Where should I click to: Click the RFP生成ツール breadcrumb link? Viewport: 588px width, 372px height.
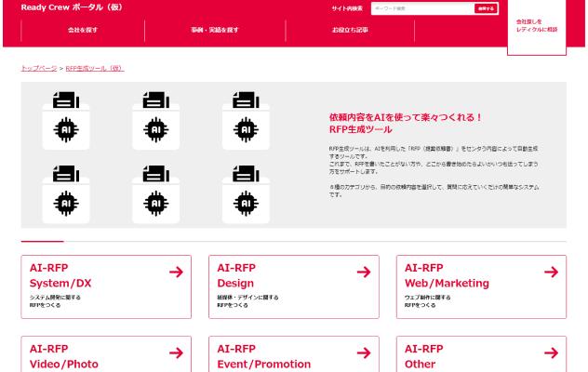[x=94, y=69]
